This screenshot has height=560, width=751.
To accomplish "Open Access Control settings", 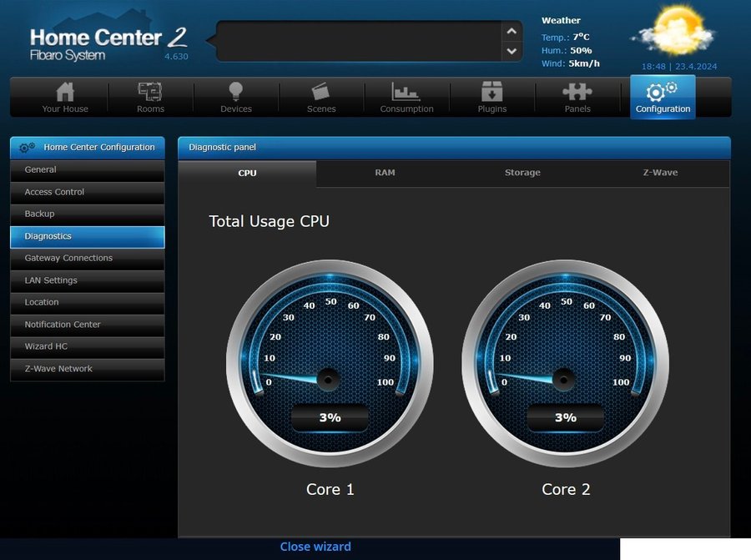I will tap(88, 192).
